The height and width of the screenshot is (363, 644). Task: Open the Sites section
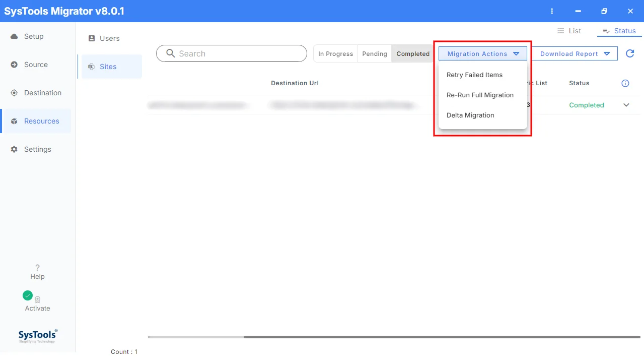112,67
